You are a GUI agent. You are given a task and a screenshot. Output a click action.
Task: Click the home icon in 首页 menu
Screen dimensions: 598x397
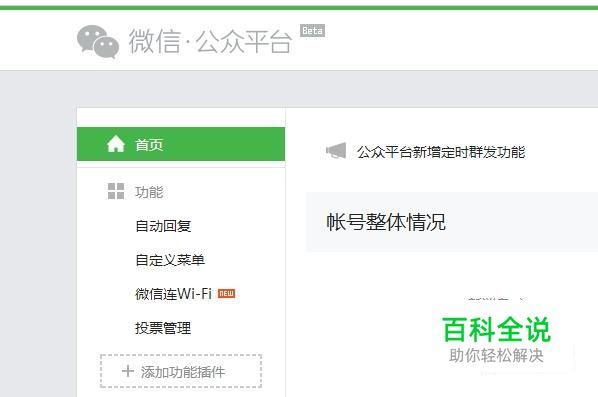pos(116,144)
